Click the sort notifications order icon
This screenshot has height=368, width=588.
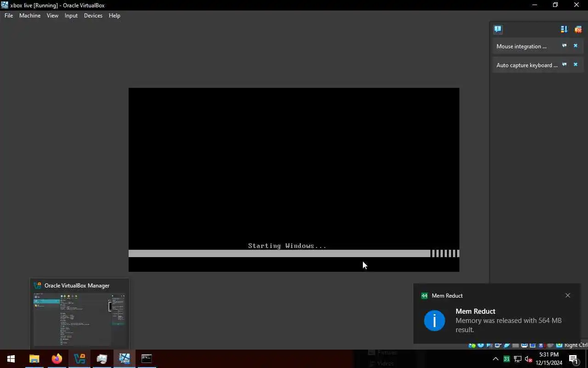tap(564, 29)
